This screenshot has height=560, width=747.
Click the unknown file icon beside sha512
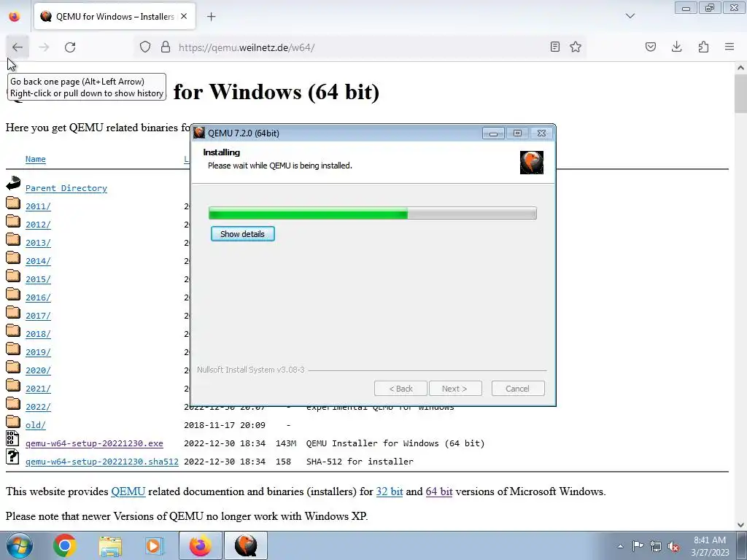point(12,456)
